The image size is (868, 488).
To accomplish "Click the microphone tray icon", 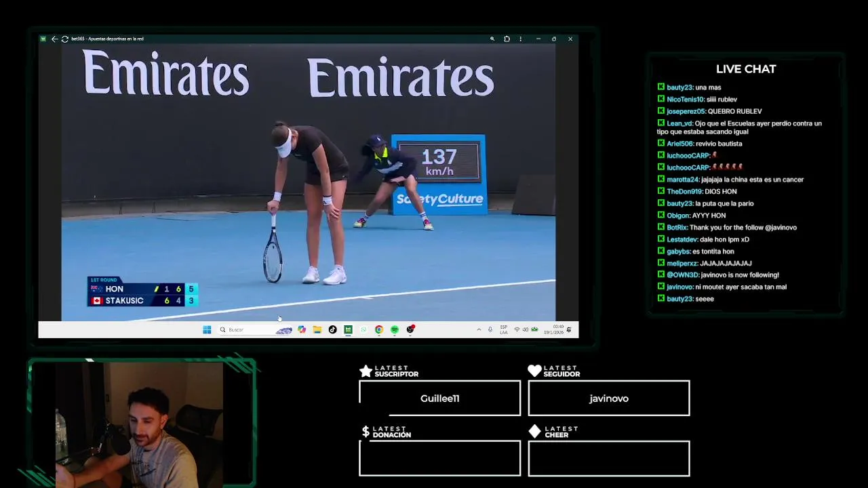I will click(x=490, y=329).
